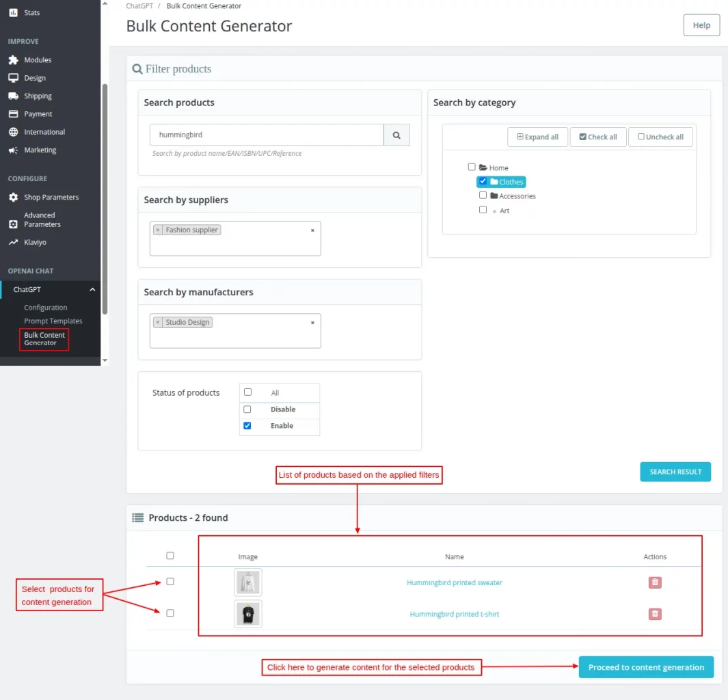
Task: Check the Home category checkbox
Action: click(472, 167)
